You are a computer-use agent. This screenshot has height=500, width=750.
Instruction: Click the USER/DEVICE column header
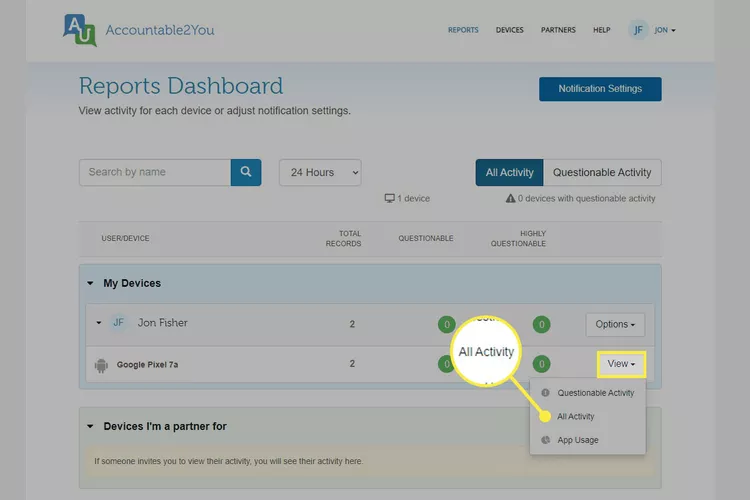tap(125, 238)
